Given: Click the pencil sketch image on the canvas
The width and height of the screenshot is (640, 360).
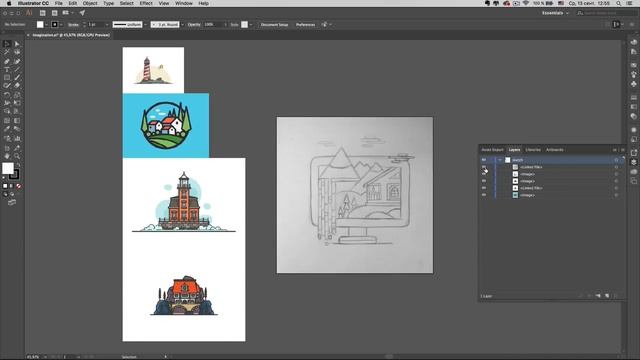Looking at the screenshot, I should pos(355,195).
